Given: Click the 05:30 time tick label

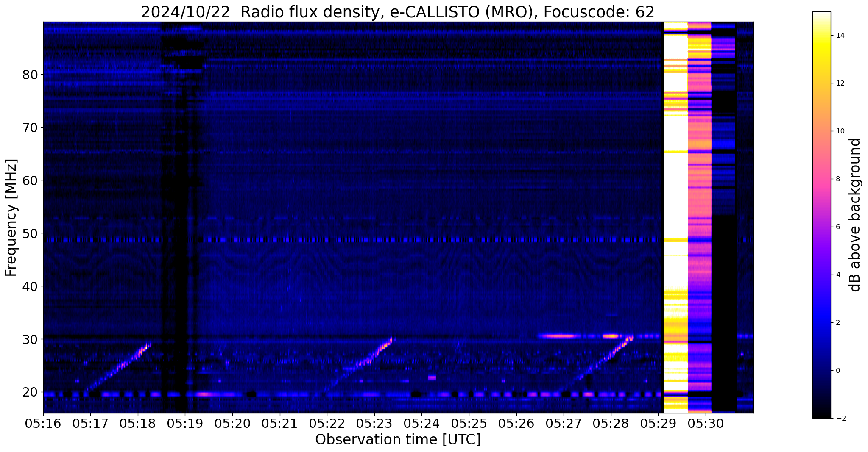Looking at the screenshot, I should (x=706, y=424).
